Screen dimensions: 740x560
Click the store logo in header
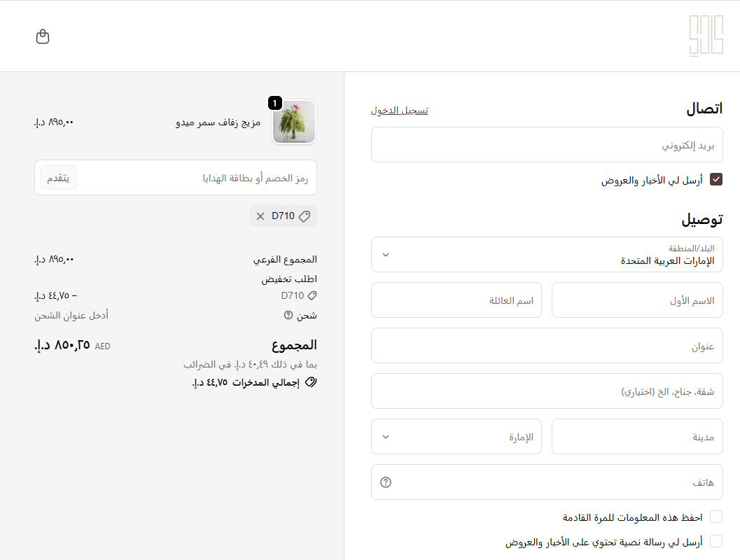point(706,36)
